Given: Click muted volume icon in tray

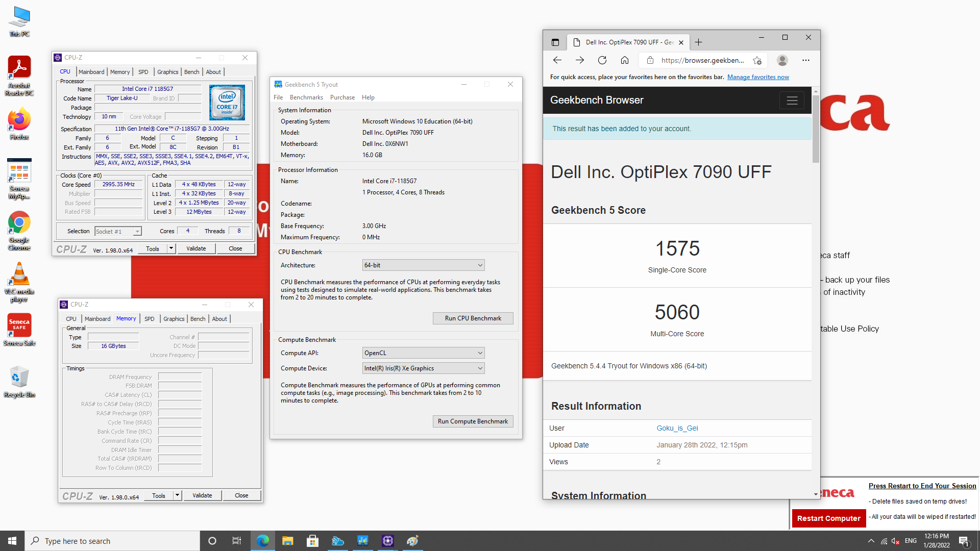Looking at the screenshot, I should point(896,541).
